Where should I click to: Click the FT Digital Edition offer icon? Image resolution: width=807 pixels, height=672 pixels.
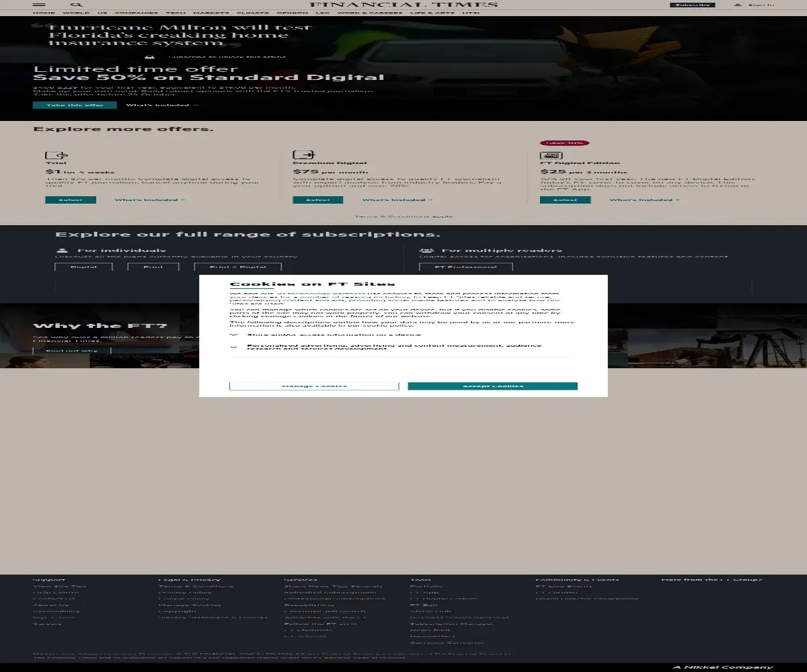pos(551,155)
